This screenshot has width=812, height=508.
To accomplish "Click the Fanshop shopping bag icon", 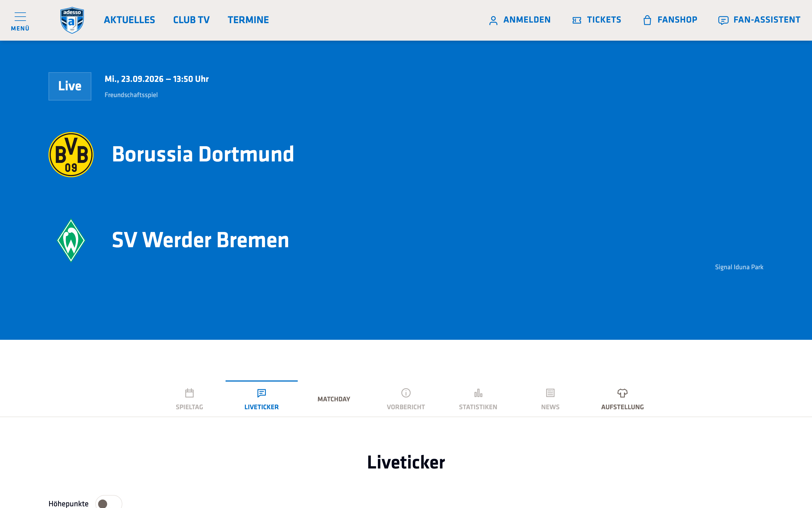I will (647, 20).
